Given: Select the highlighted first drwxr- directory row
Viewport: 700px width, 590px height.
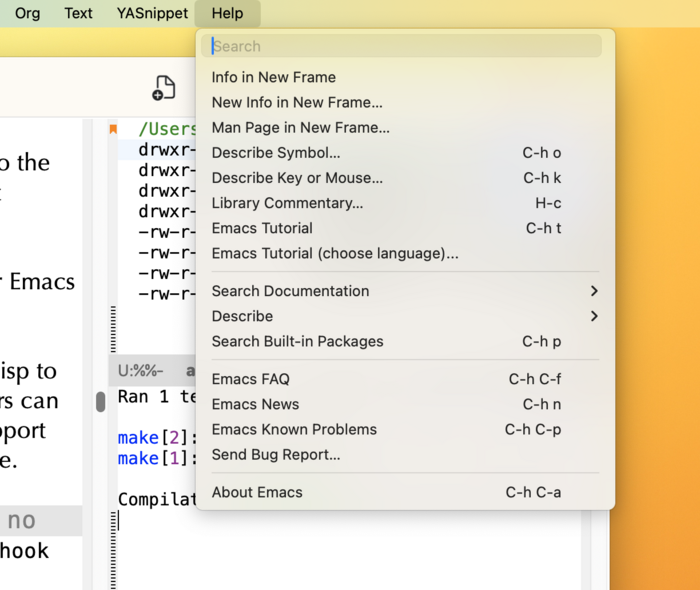Looking at the screenshot, I should [157, 150].
